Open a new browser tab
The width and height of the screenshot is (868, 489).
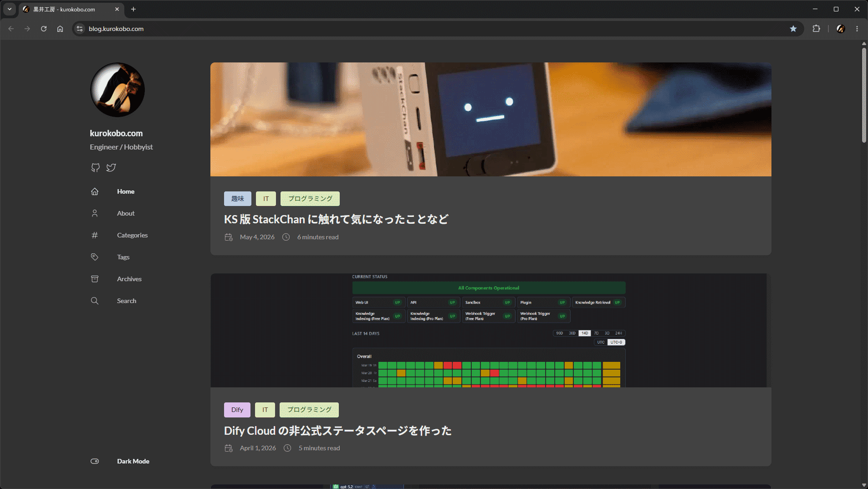133,9
